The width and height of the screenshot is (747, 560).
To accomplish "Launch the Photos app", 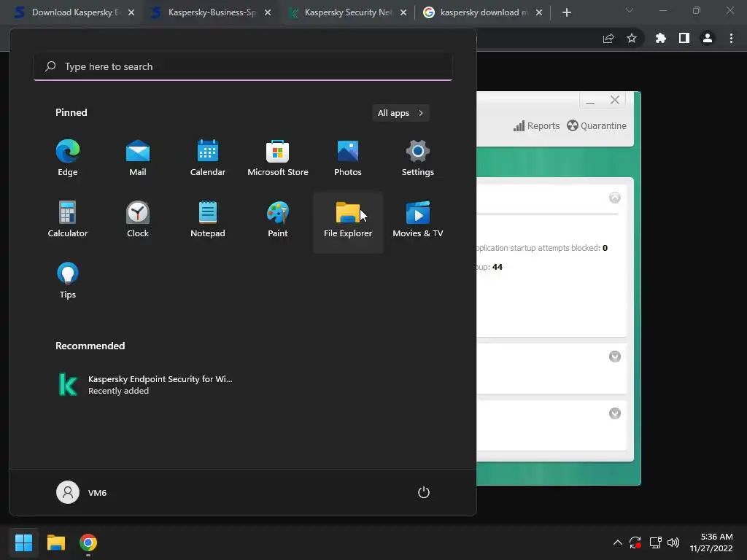I will click(x=348, y=158).
